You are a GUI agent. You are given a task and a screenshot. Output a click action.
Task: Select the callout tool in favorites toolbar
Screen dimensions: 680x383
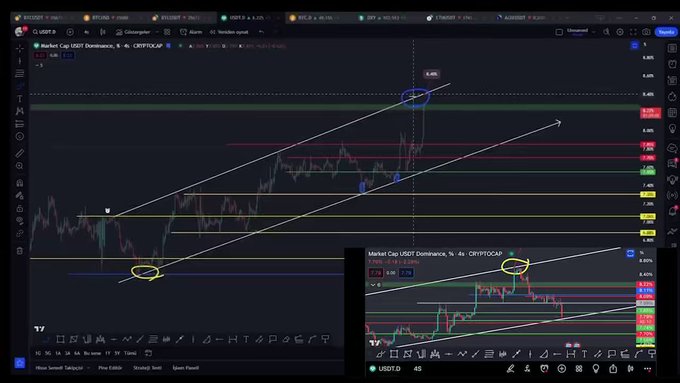click(272, 339)
